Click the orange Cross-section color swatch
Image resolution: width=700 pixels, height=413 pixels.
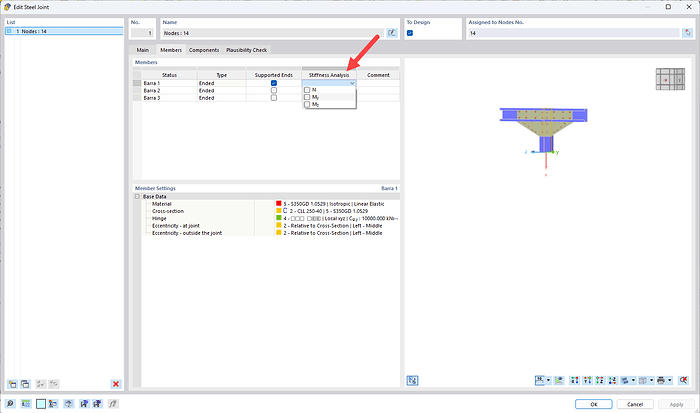pyautogui.click(x=279, y=211)
